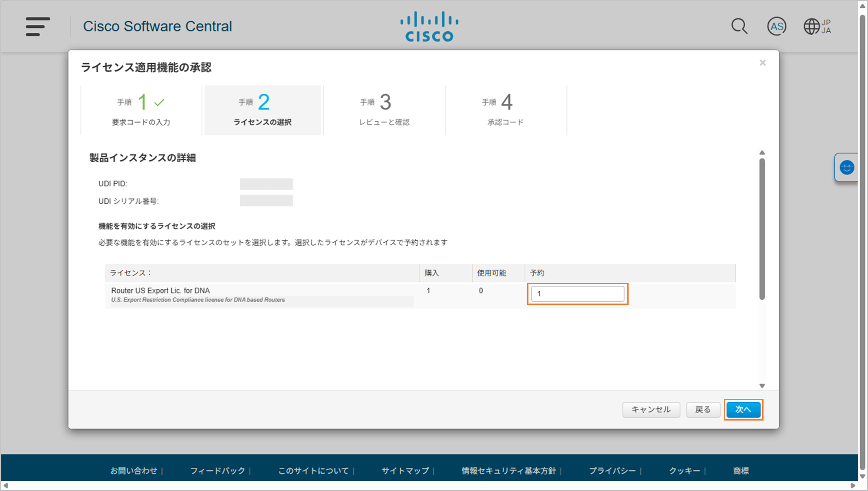Select step 3 レビューと確認 tab
Image resolution: width=868 pixels, height=491 pixels.
click(x=384, y=110)
